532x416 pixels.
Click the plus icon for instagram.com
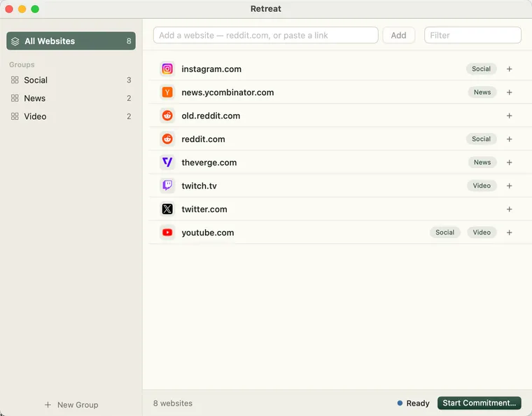(510, 69)
